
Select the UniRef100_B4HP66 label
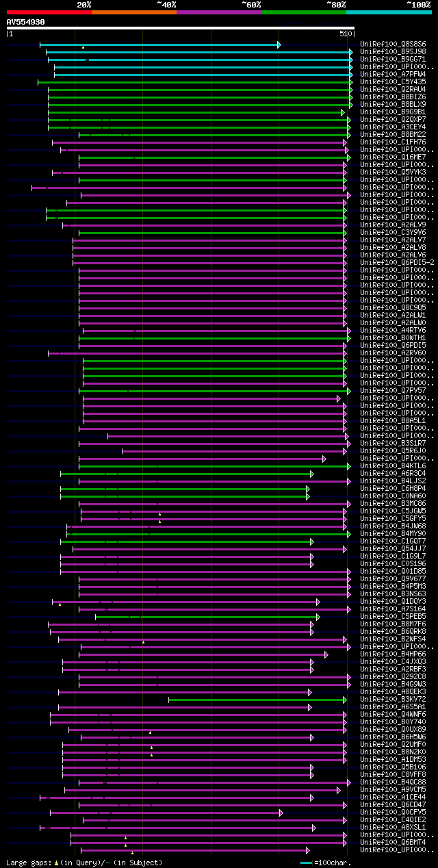point(394,654)
